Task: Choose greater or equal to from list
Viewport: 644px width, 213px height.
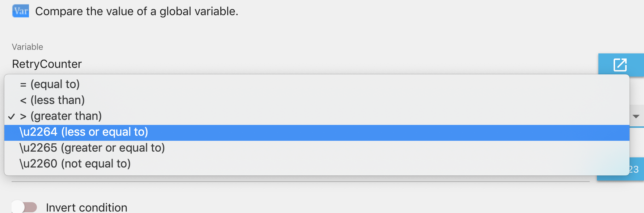Action: click(92, 148)
